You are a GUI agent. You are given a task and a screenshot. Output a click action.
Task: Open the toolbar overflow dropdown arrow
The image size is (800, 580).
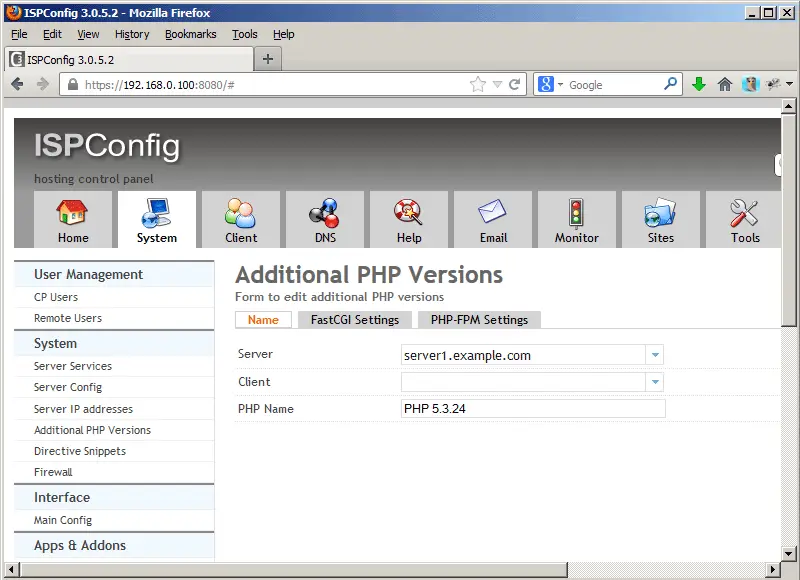789,84
